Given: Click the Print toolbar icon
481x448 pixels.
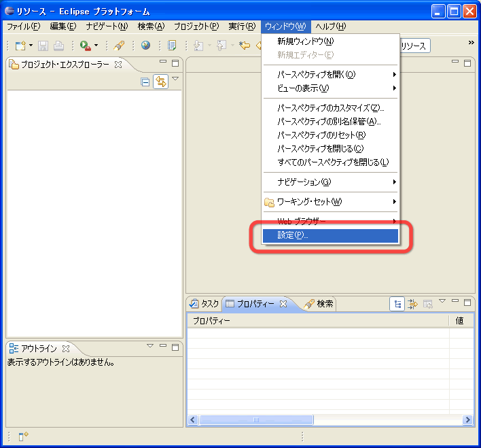Looking at the screenshot, I should coord(58,46).
